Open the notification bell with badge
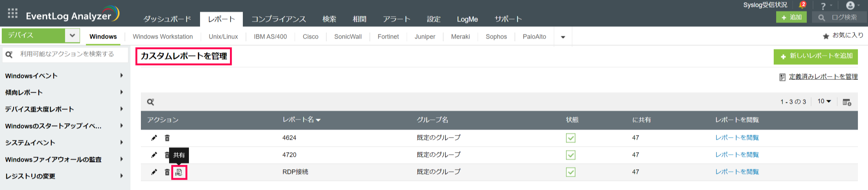The width and height of the screenshot is (868, 190). (x=802, y=5)
